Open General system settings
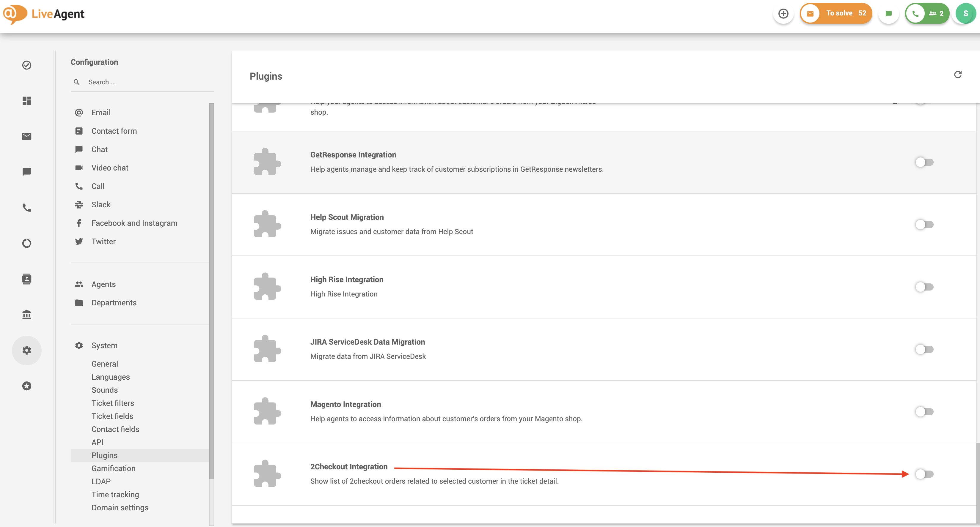The width and height of the screenshot is (980, 527). (x=105, y=364)
